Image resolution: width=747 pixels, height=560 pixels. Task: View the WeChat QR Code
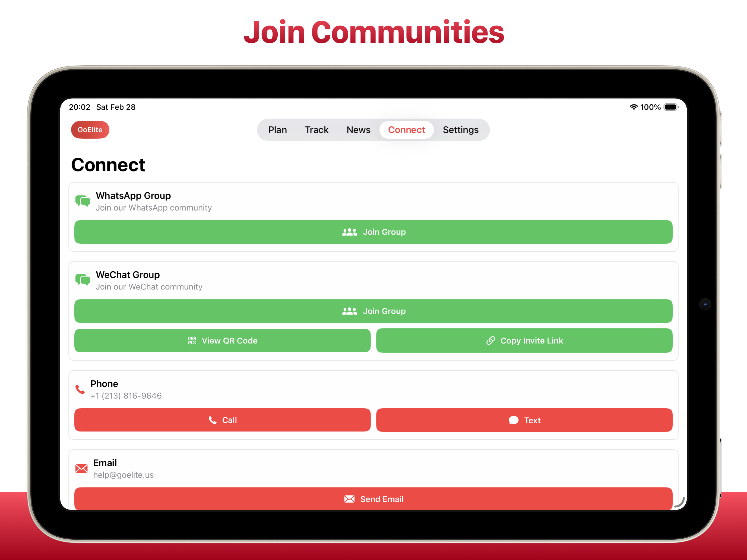click(x=222, y=341)
